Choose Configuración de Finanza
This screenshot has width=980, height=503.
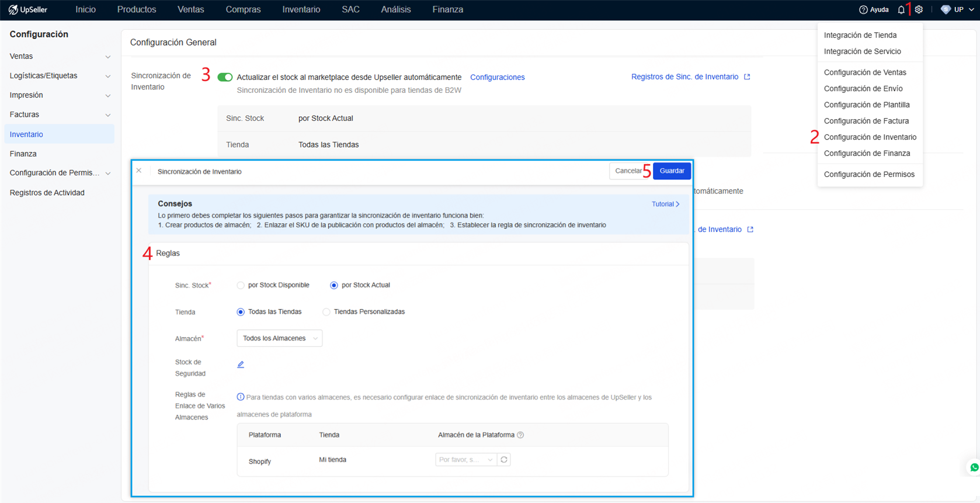(x=867, y=153)
